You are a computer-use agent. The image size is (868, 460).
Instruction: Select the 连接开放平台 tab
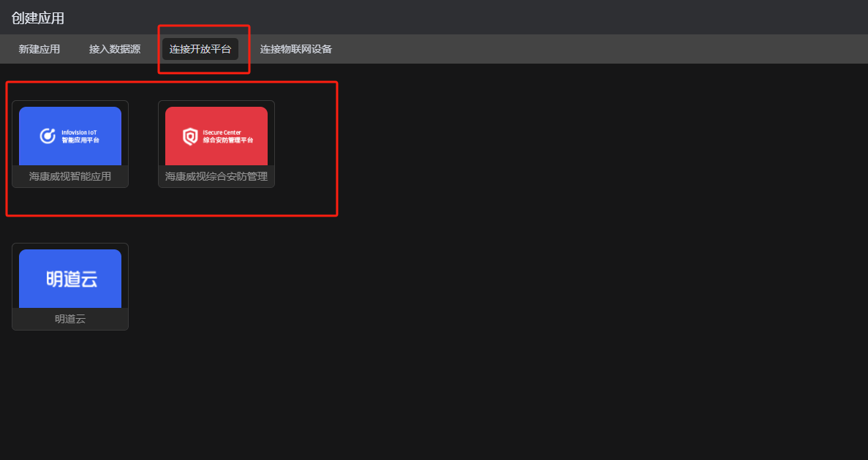click(x=200, y=49)
